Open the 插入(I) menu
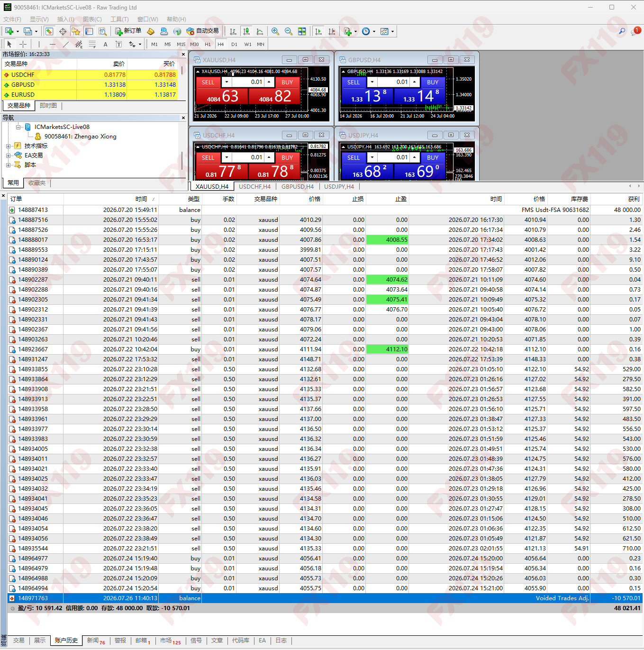 [x=65, y=19]
